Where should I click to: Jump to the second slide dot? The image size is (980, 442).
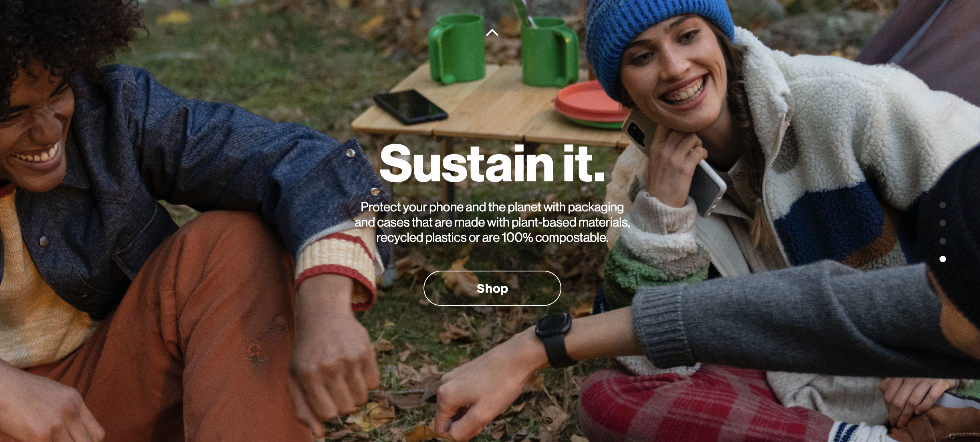tap(943, 223)
